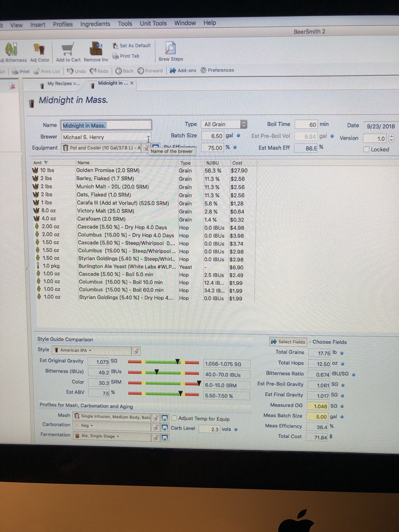The height and width of the screenshot is (532, 399).
Task: Click the Adj Bitterness toolbar icon
Action: click(x=12, y=50)
